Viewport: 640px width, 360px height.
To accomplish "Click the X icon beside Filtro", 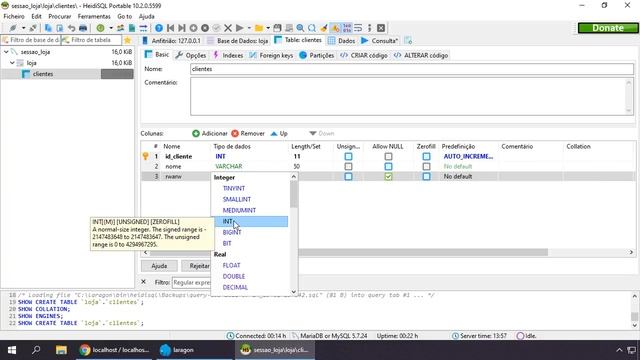I will 144,282.
